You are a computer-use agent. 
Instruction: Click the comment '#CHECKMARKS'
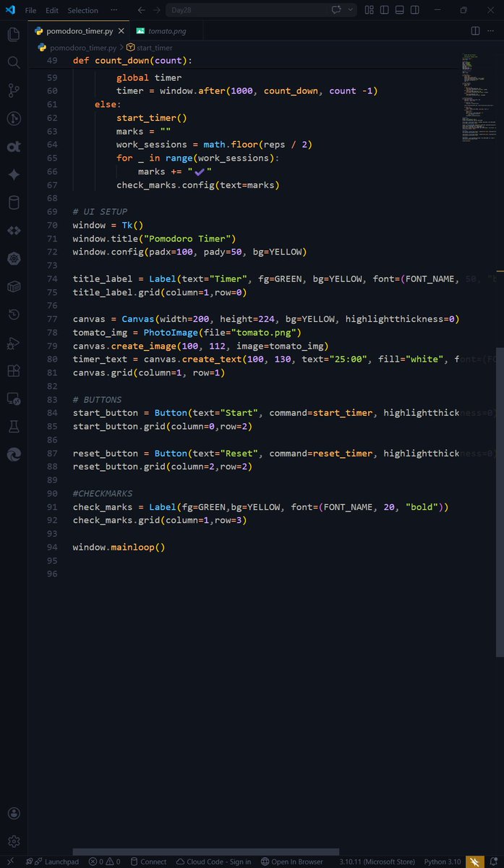coord(103,493)
